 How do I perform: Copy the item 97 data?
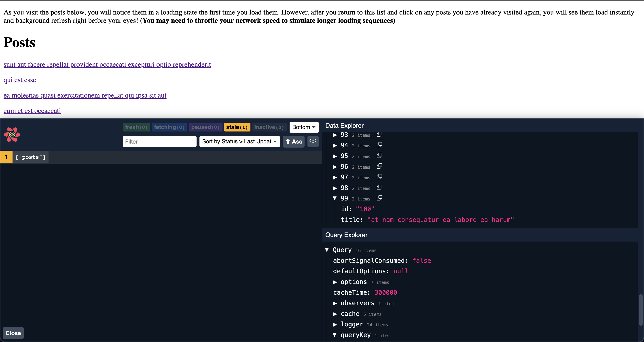(x=379, y=177)
